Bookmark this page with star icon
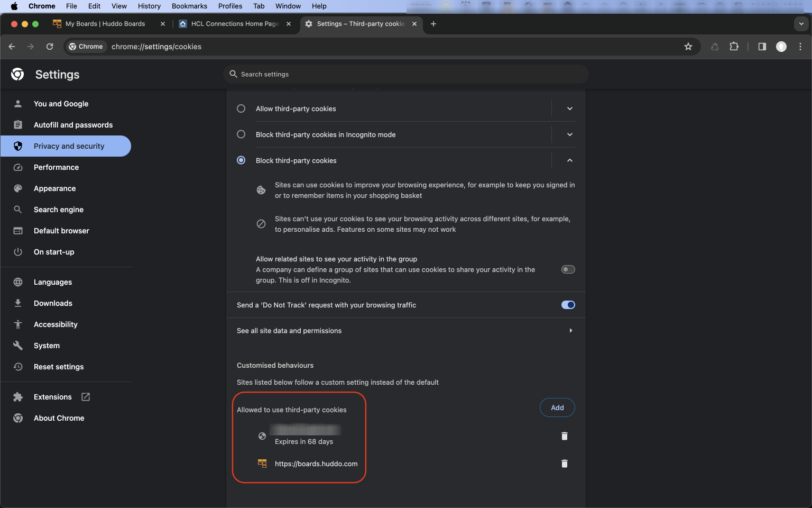Viewport: 812px width, 508px height. (688, 47)
